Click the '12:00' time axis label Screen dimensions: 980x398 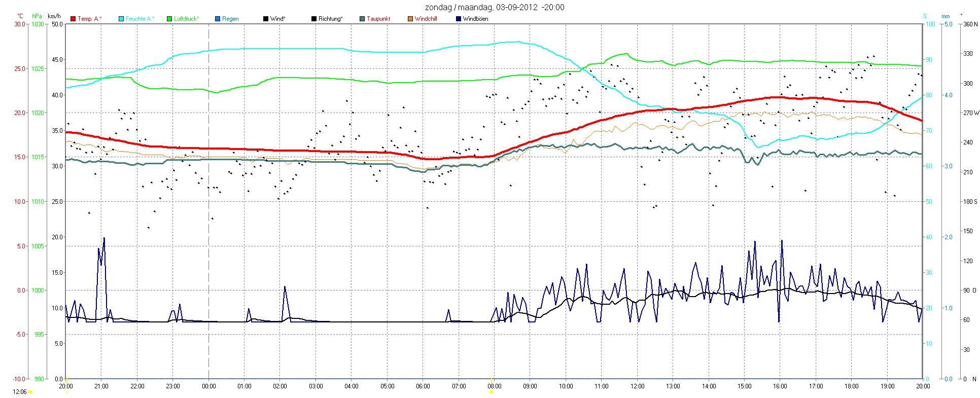coord(638,386)
